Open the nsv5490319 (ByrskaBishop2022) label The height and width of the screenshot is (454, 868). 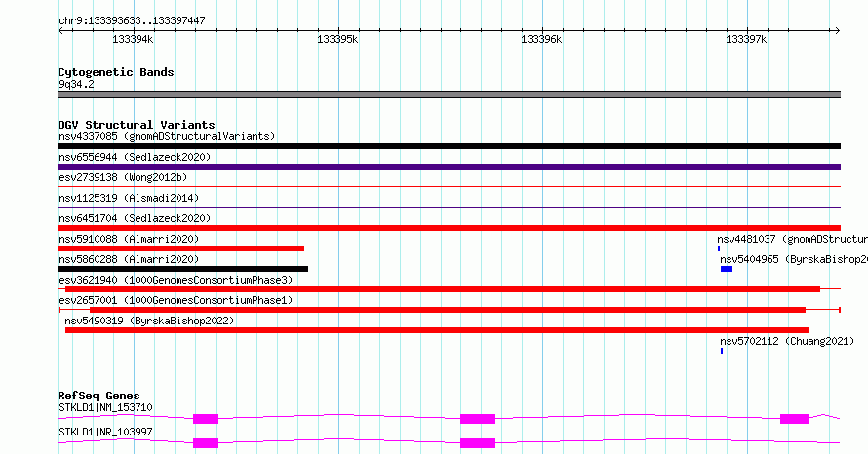point(149,321)
